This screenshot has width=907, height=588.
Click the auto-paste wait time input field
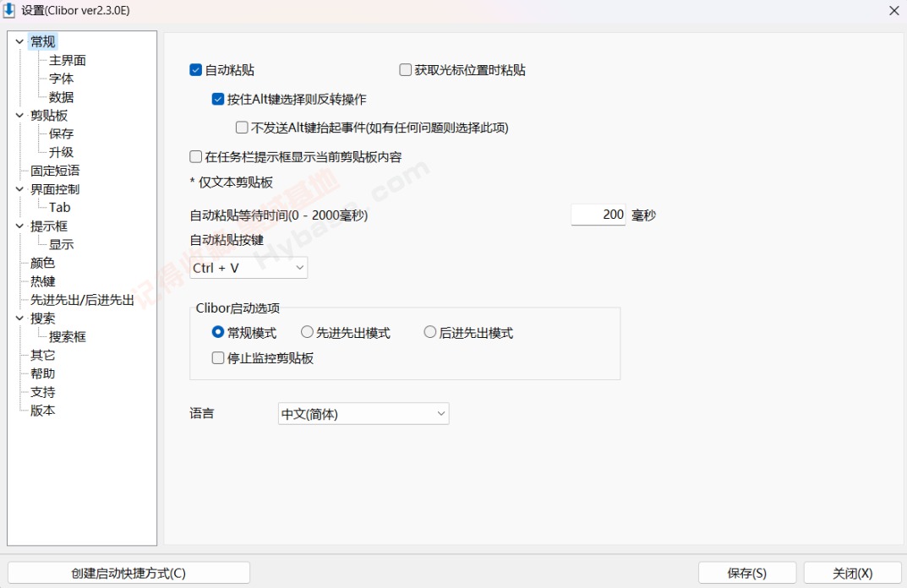598,215
